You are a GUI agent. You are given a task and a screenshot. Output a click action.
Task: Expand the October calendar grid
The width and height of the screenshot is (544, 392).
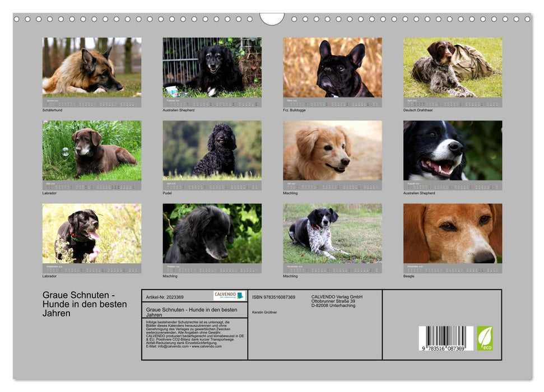tap(212, 269)
